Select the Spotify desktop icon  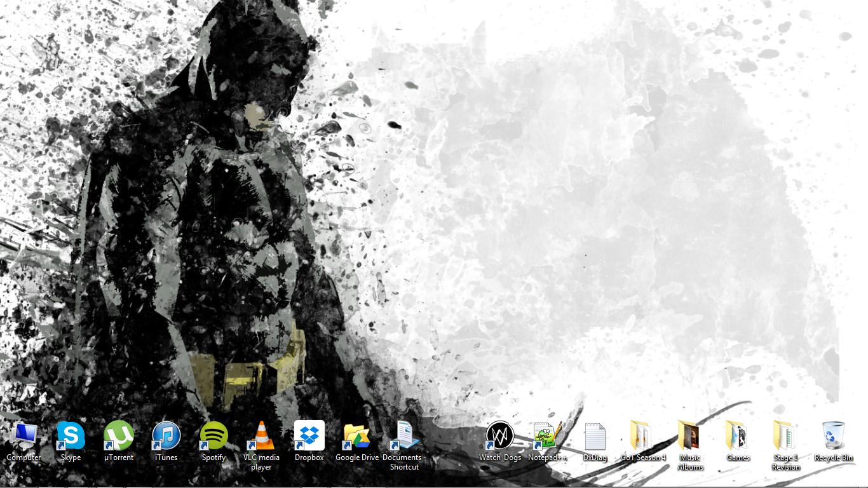coord(214,436)
